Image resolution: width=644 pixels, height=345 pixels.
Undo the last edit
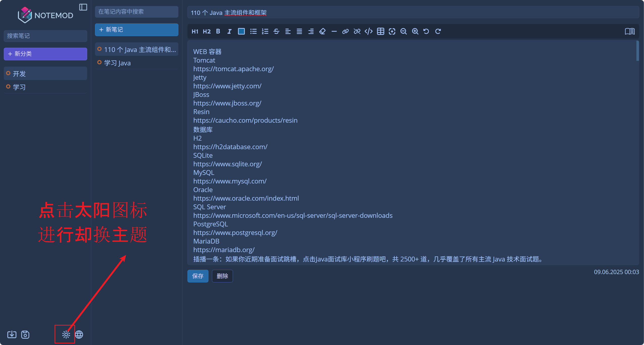point(426,31)
